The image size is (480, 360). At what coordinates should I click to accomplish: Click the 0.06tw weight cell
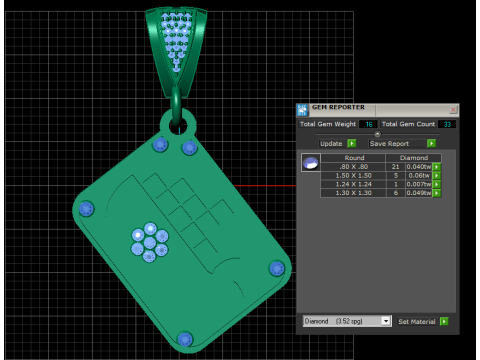coord(419,175)
